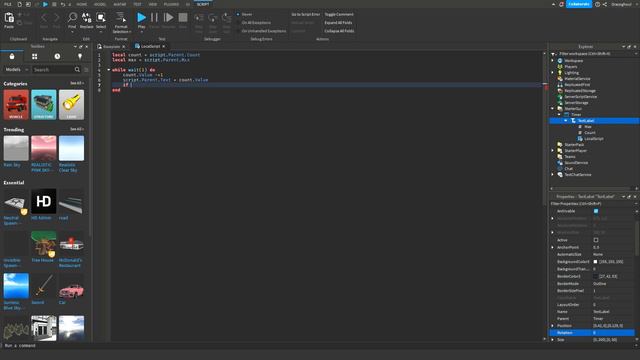Switch to the PLUGINS ribbon tab
This screenshot has width=640, height=360.
[x=171, y=4]
